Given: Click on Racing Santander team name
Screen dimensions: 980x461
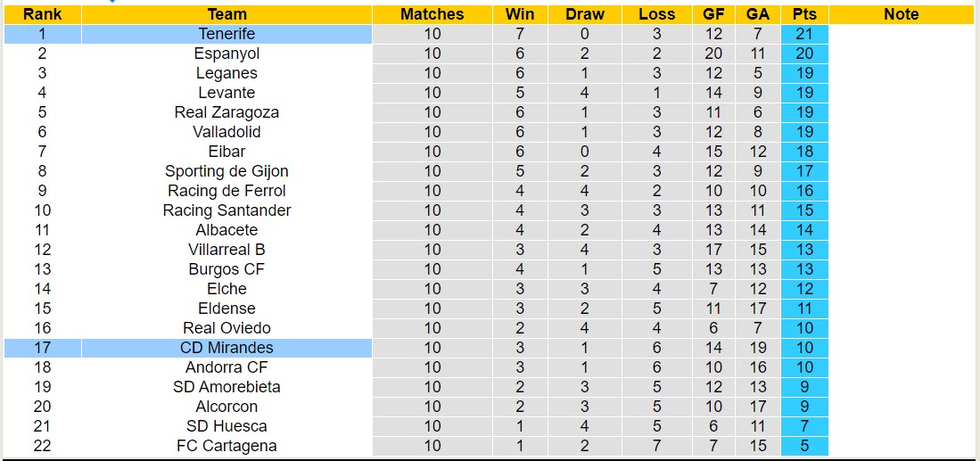Looking at the screenshot, I should [226, 210].
